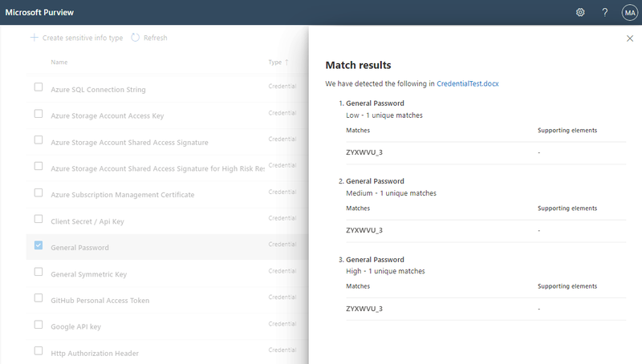Viewport: 642px width, 364px height.
Task: Open the MA account avatar
Action: (x=630, y=13)
